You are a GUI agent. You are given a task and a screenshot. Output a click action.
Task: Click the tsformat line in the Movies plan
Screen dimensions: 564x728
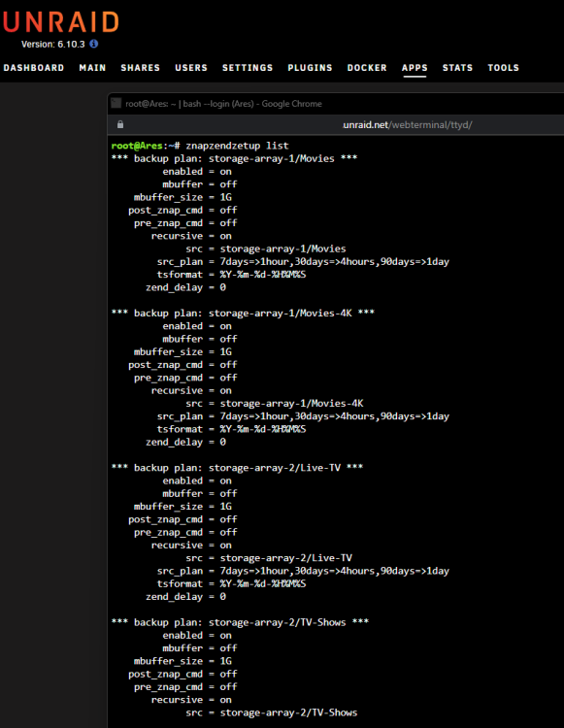coord(231,275)
